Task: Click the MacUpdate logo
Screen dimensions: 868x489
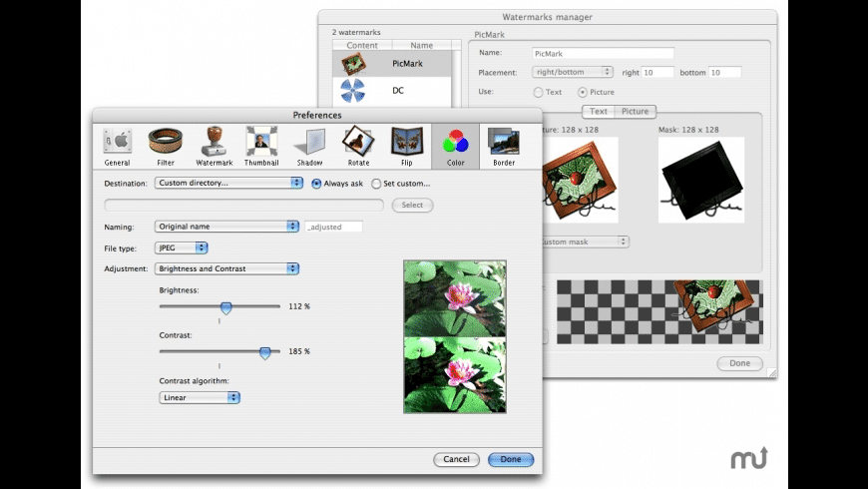Action: tap(749, 458)
